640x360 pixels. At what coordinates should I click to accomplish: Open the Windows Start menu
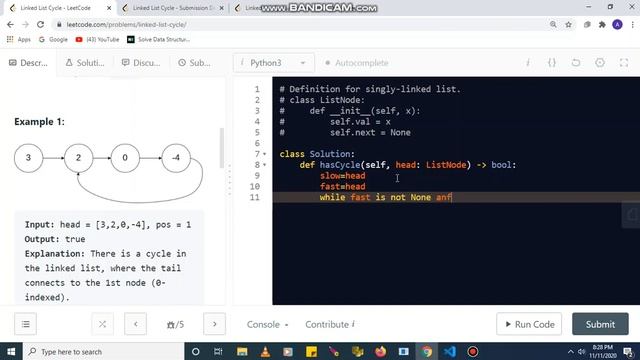coord(11,351)
